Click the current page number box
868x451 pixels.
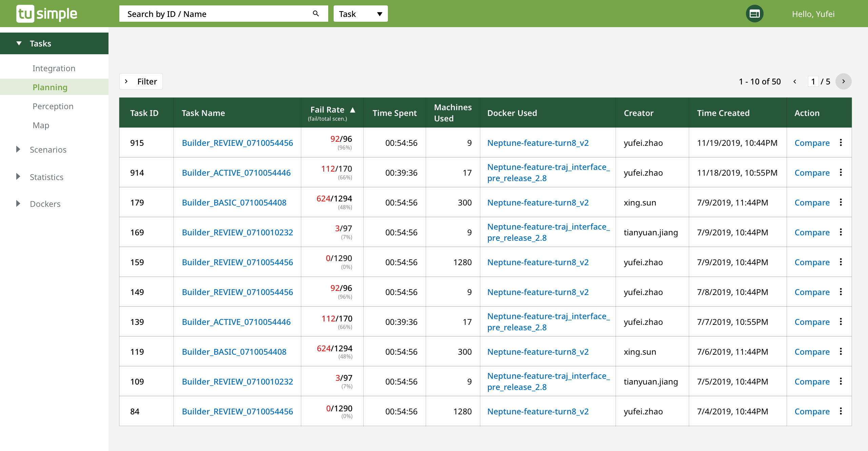(813, 81)
